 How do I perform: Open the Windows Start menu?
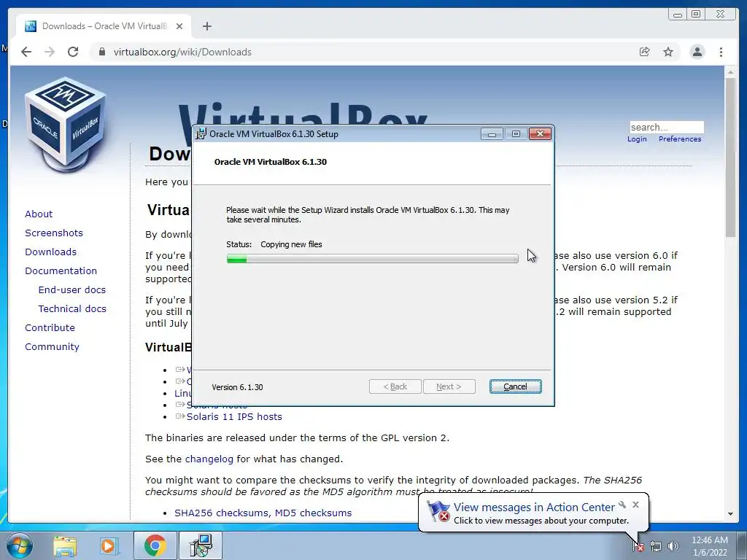pyautogui.click(x=20, y=545)
